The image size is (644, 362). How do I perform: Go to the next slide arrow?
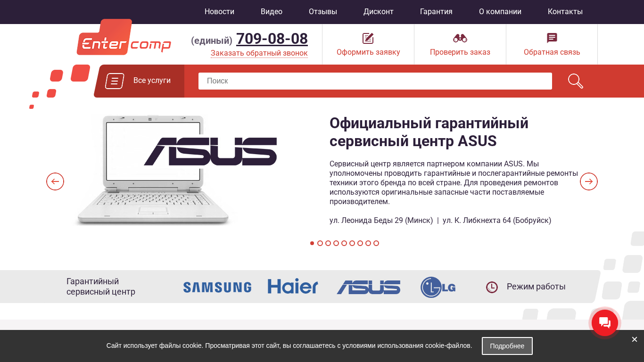point(589,181)
